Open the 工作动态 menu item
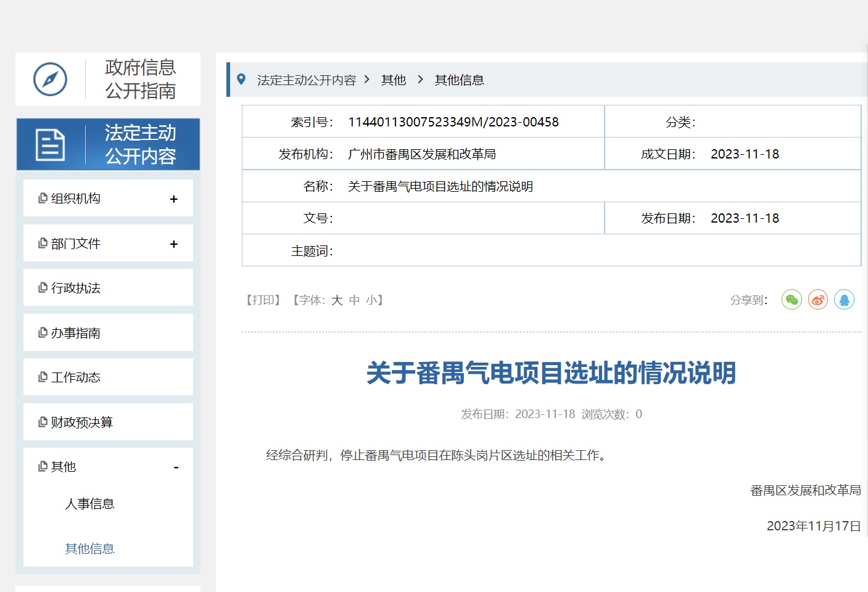The height and width of the screenshot is (592, 868). pos(75,377)
